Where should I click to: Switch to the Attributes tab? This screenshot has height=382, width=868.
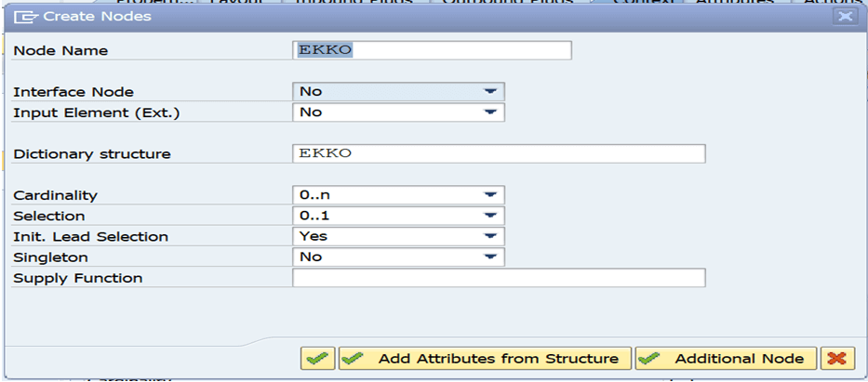[x=735, y=3]
